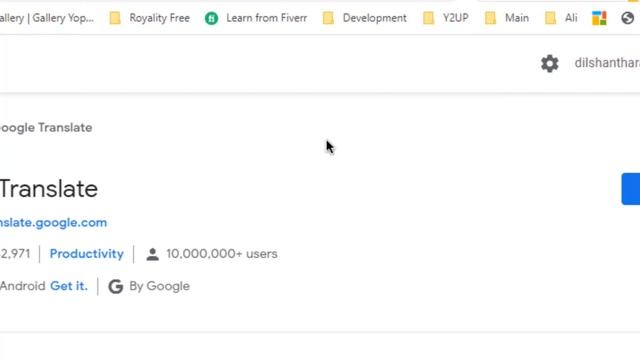The image size is (640, 360).
Task: Open the Main bookmark folder
Action: [x=507, y=18]
